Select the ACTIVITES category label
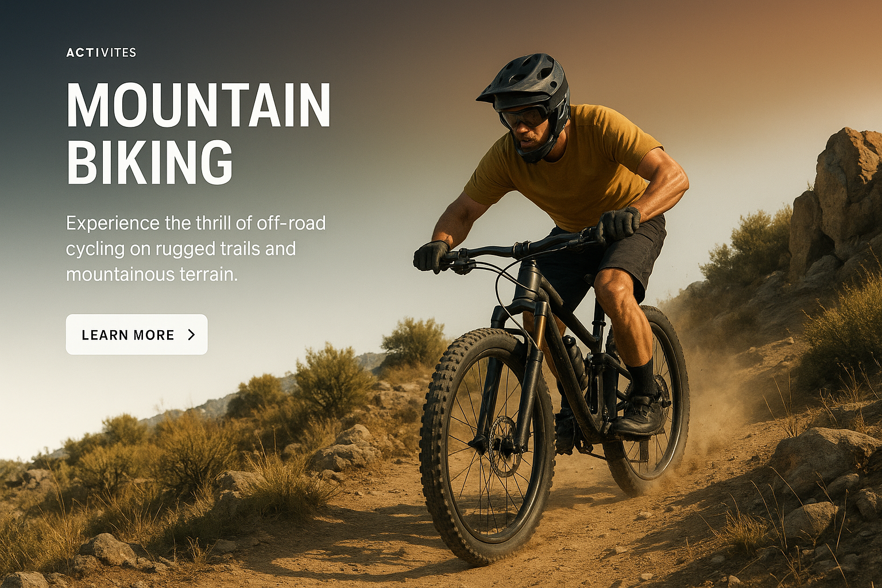Image resolution: width=882 pixels, height=588 pixels. (101, 53)
